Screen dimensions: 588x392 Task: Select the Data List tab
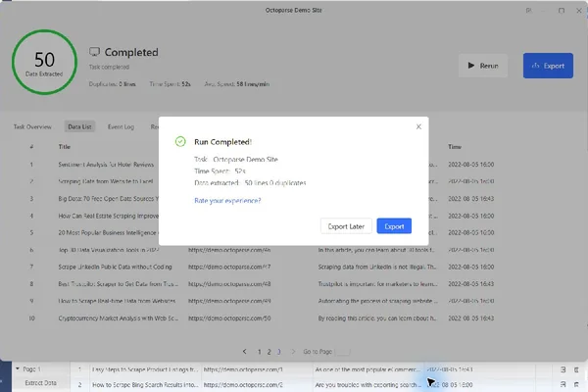(79, 126)
